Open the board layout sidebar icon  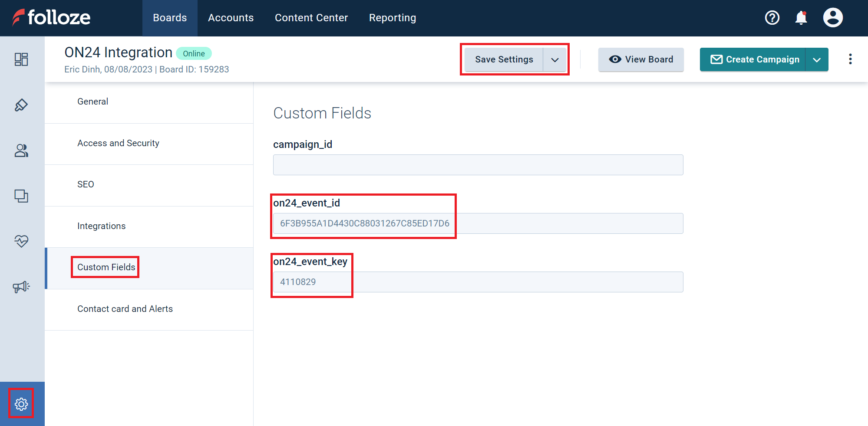pos(21,59)
